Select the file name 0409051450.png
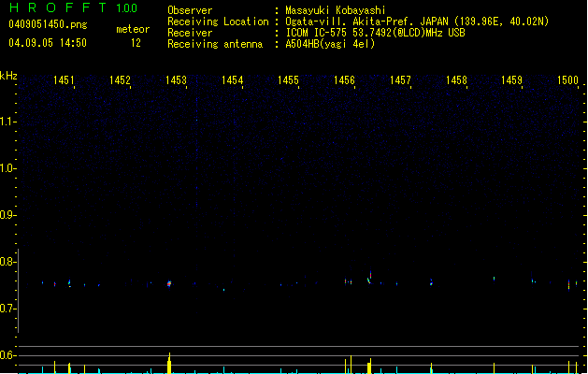The image size is (588, 374). point(48,24)
